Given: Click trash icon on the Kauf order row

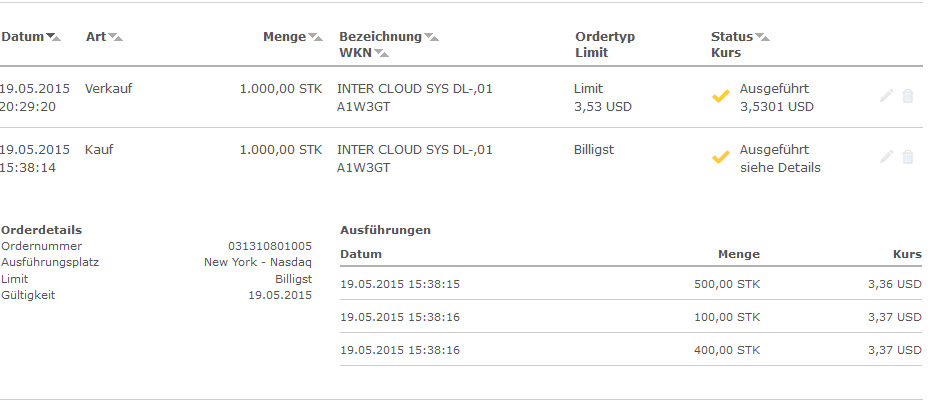Looking at the screenshot, I should (907, 157).
